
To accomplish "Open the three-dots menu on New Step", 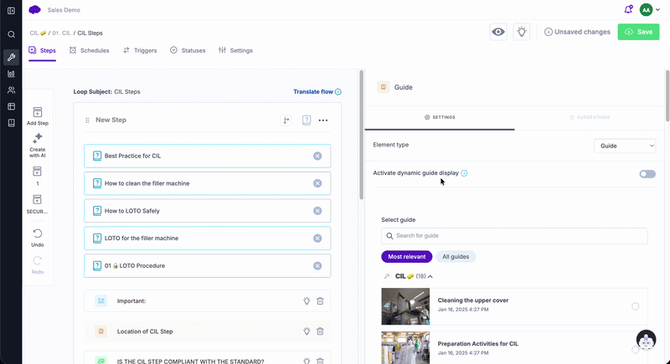I will [x=323, y=120].
